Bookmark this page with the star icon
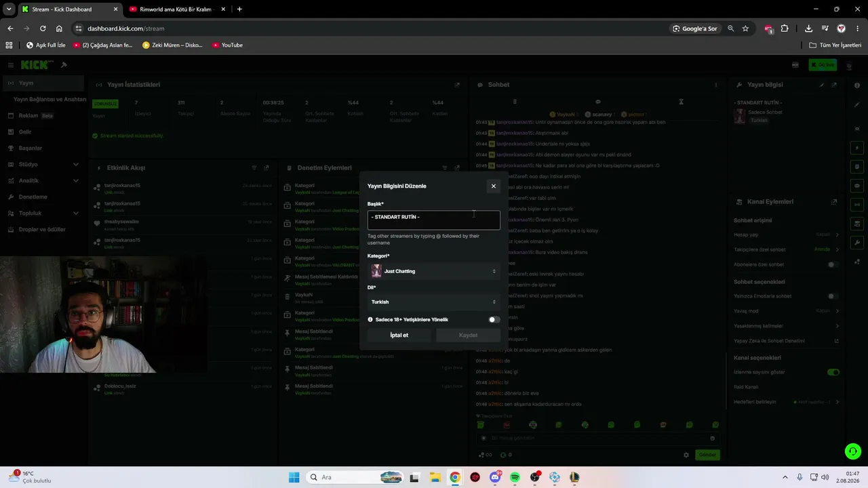 click(x=745, y=28)
